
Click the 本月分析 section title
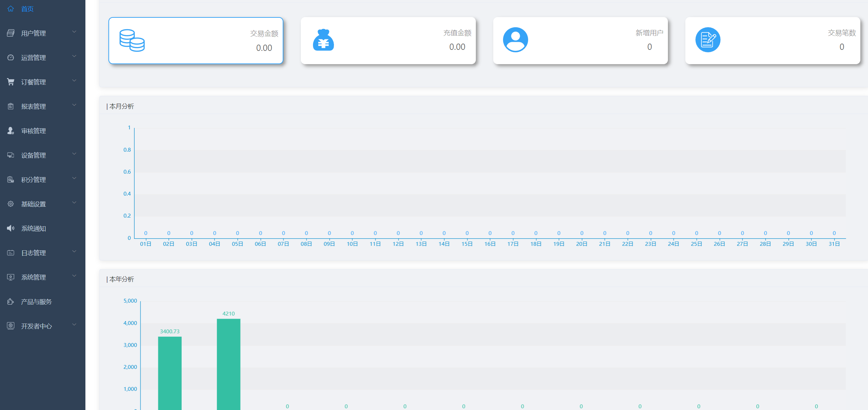pos(122,106)
